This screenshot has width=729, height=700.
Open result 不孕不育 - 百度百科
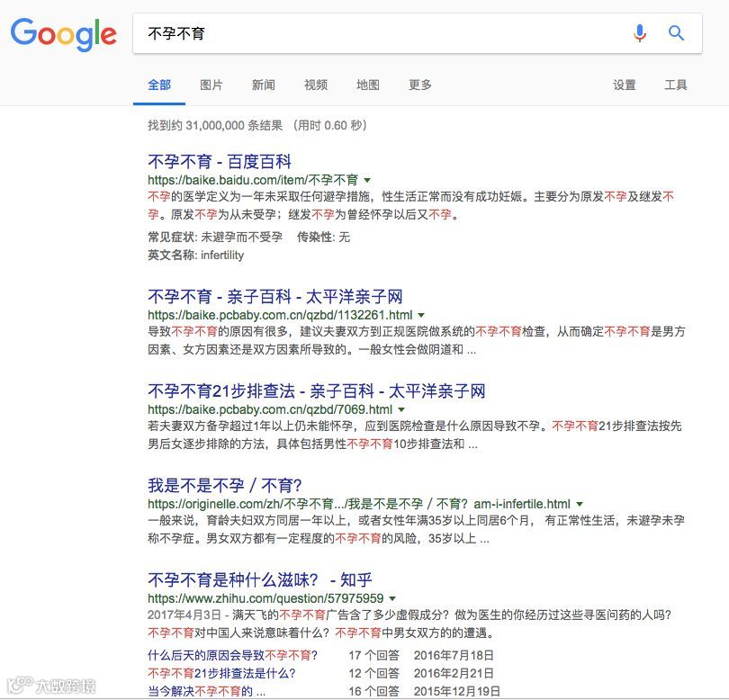(220, 162)
